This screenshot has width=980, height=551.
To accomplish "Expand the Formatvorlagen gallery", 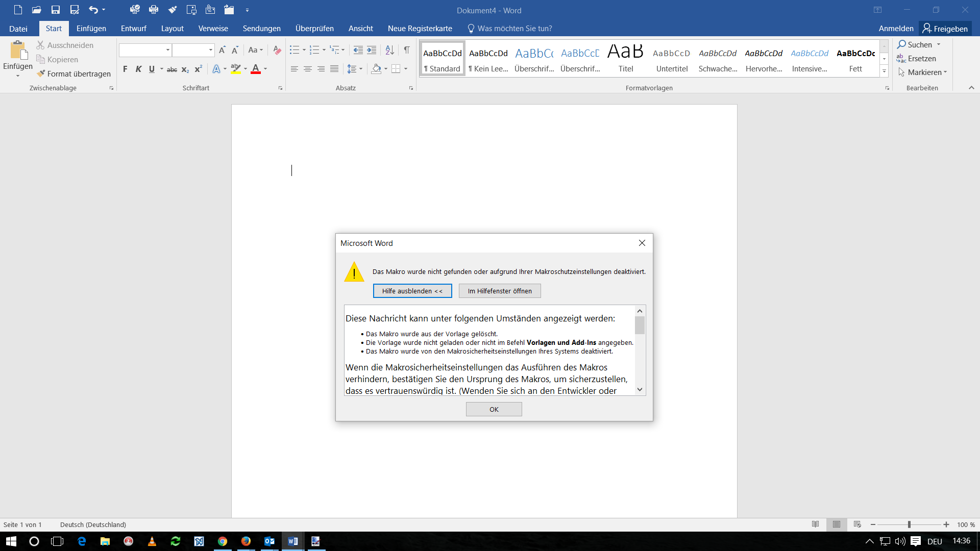I will click(x=884, y=71).
